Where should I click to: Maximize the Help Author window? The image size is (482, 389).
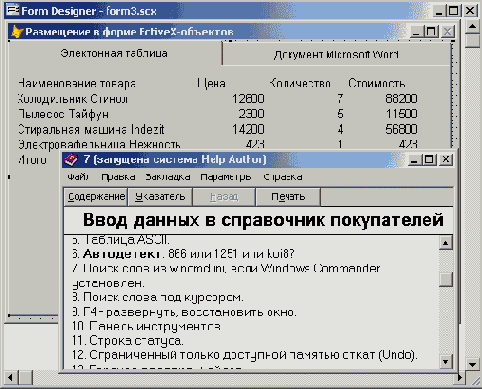point(429,160)
